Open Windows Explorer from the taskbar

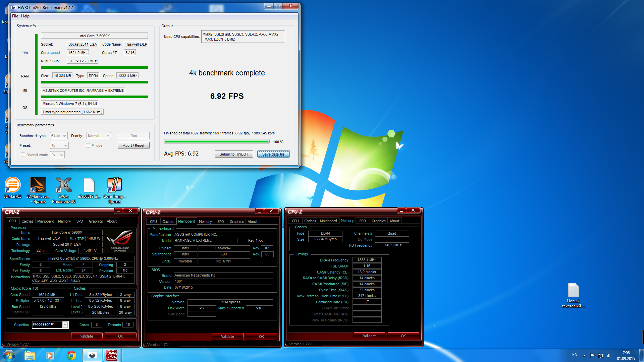point(30,355)
